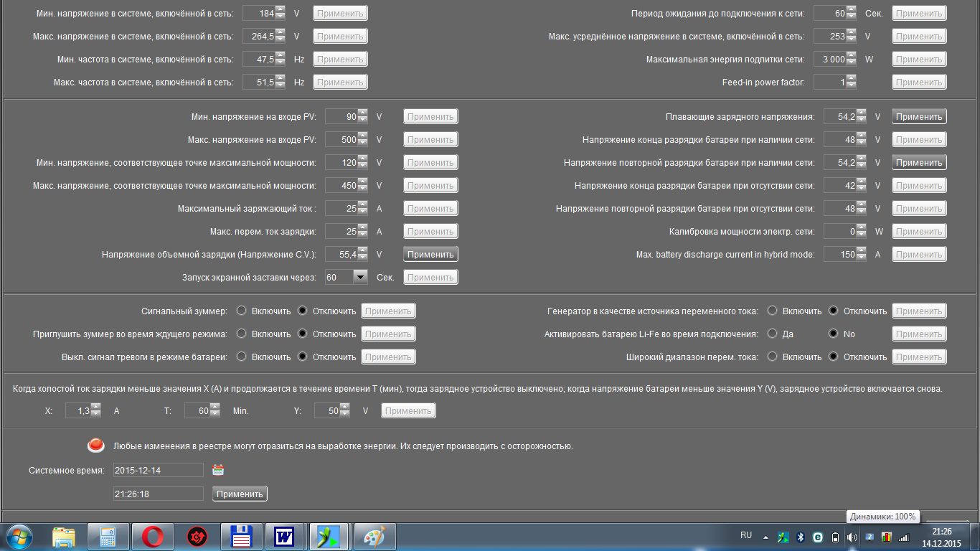Viewport: 980px width, 551px height.
Task: Show hidden tray icons arrow
Action: pos(765,537)
